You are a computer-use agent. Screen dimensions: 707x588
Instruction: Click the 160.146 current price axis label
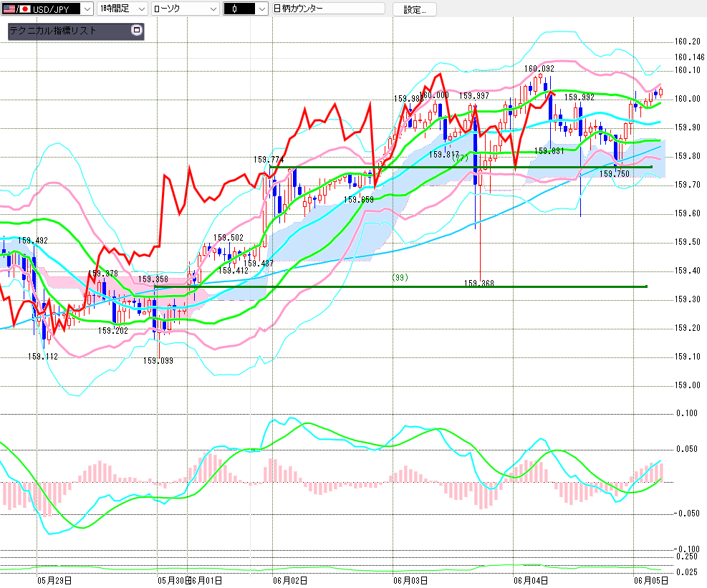coord(689,57)
